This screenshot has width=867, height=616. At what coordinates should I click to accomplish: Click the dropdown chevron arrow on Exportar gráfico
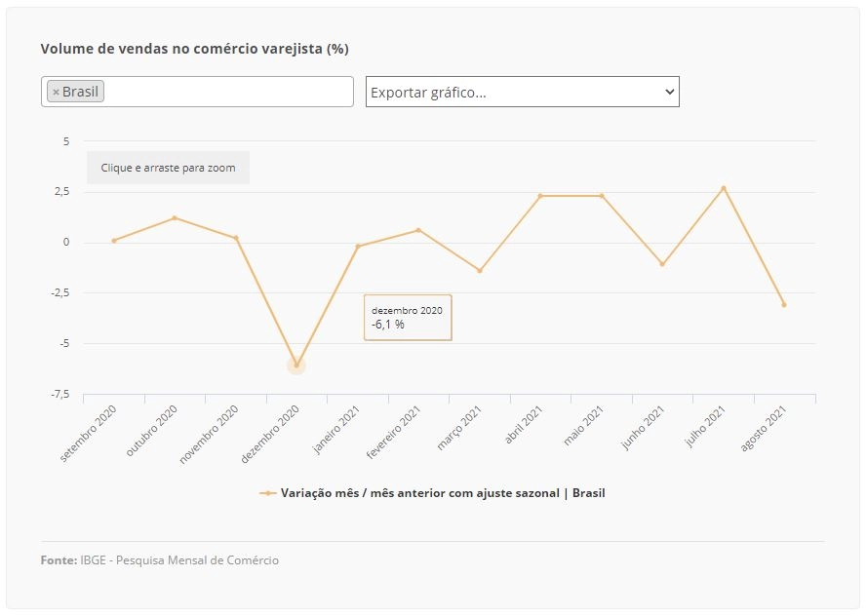669,92
